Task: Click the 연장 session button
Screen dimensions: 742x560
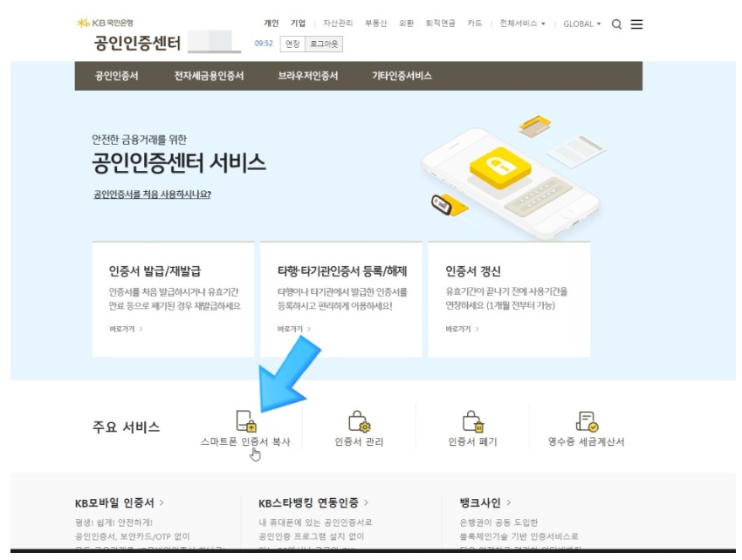Action: pyautogui.click(x=292, y=44)
